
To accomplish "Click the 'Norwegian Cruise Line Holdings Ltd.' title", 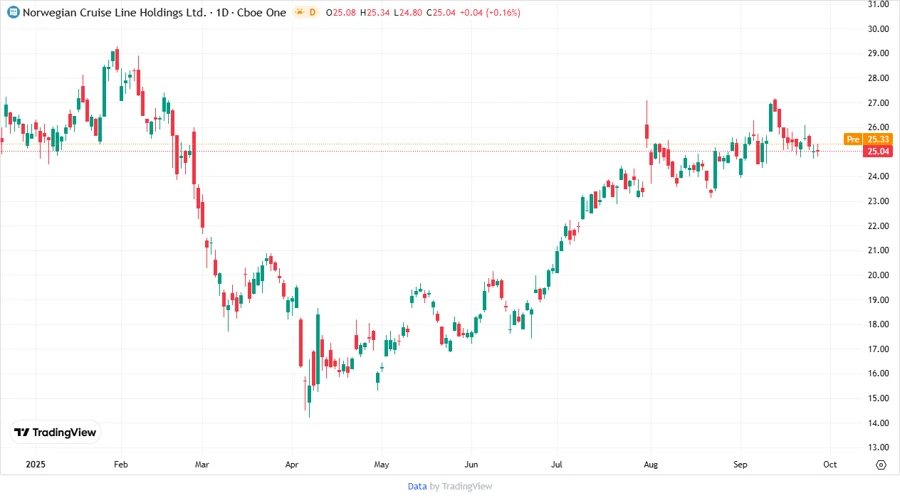I will point(114,12).
